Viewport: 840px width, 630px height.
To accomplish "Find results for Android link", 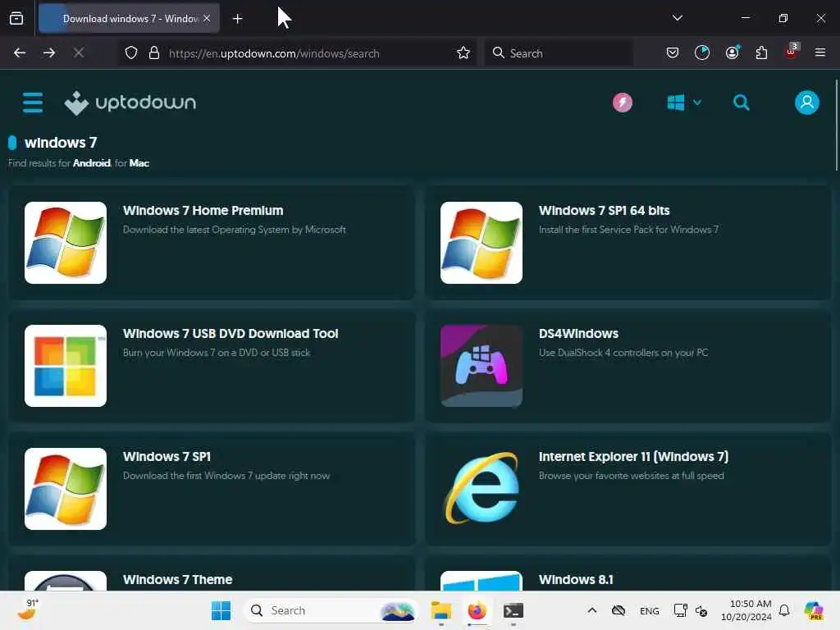I will click(x=92, y=163).
